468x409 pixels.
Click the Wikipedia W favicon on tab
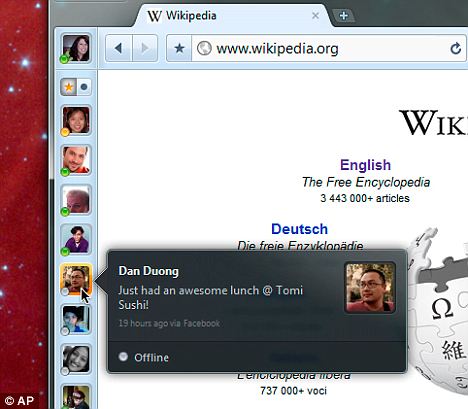coord(154,16)
